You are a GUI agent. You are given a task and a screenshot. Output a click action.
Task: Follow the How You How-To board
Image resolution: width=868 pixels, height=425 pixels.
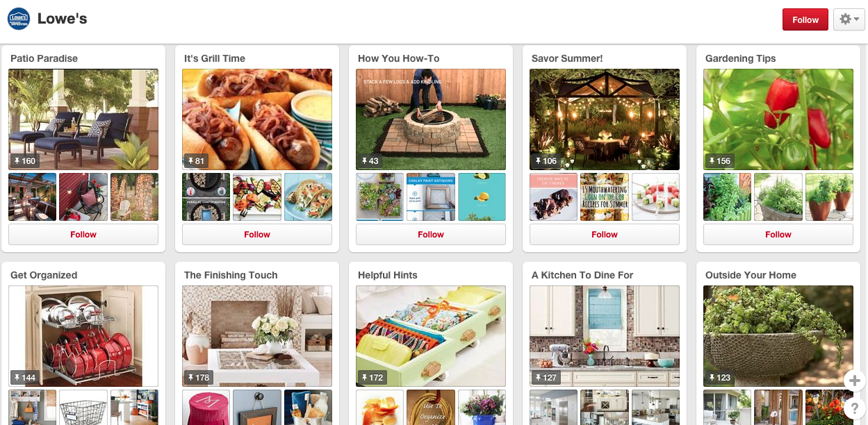tap(431, 235)
